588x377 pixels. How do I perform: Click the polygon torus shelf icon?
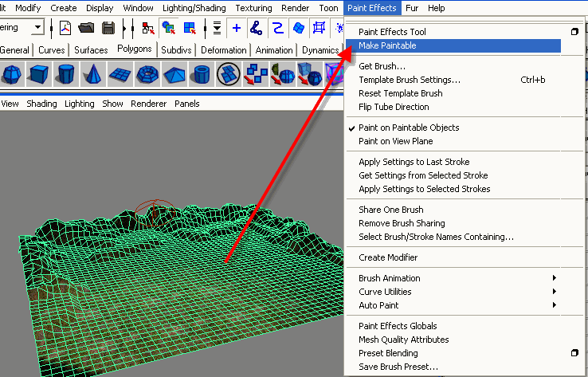(x=148, y=75)
